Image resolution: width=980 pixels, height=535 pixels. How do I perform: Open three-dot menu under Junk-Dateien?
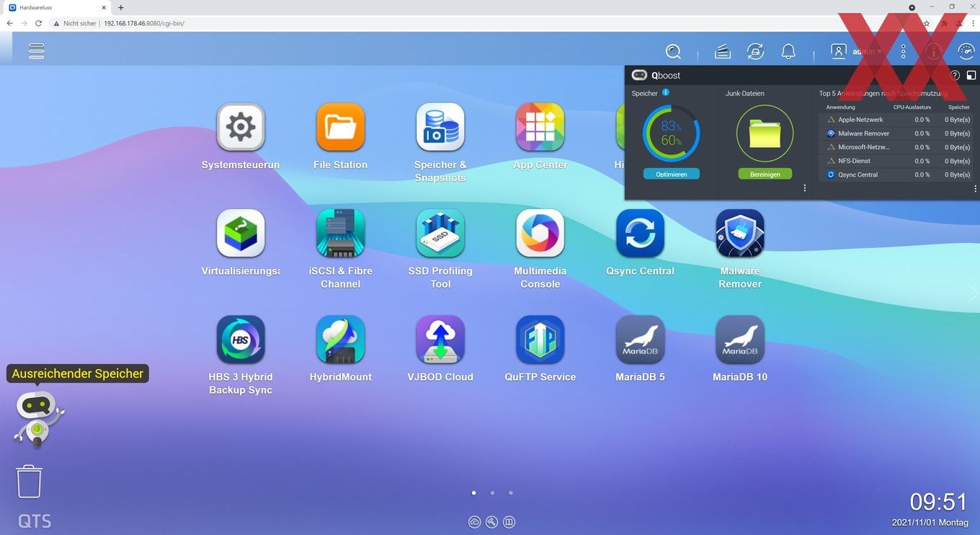click(805, 188)
